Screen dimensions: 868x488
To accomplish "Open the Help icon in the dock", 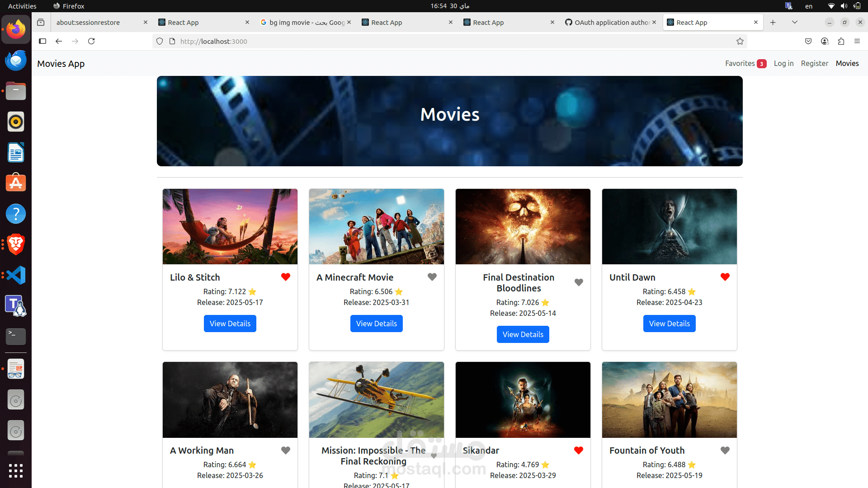I will [x=16, y=214].
